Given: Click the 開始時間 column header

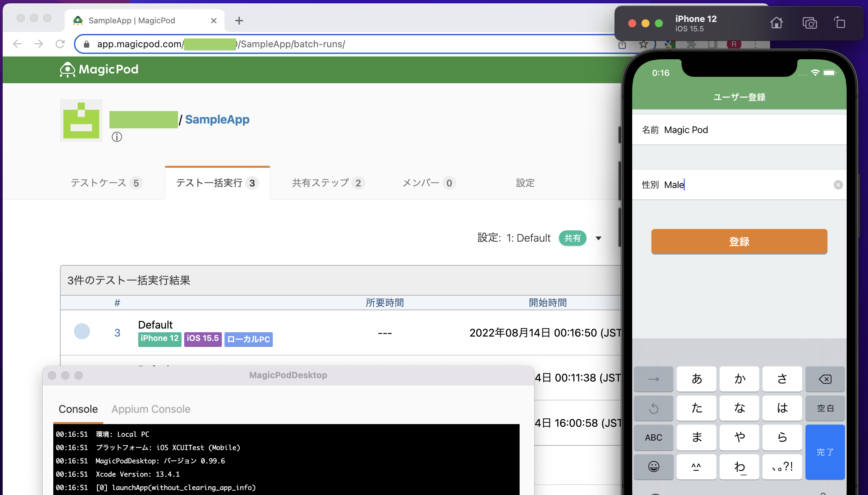Looking at the screenshot, I should click(548, 303).
